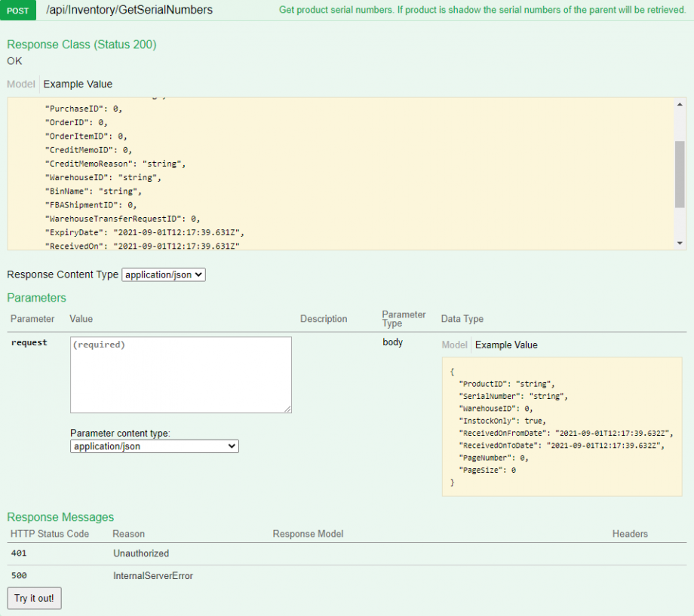Click the Try it out! button
694x616 pixels.
(x=33, y=598)
